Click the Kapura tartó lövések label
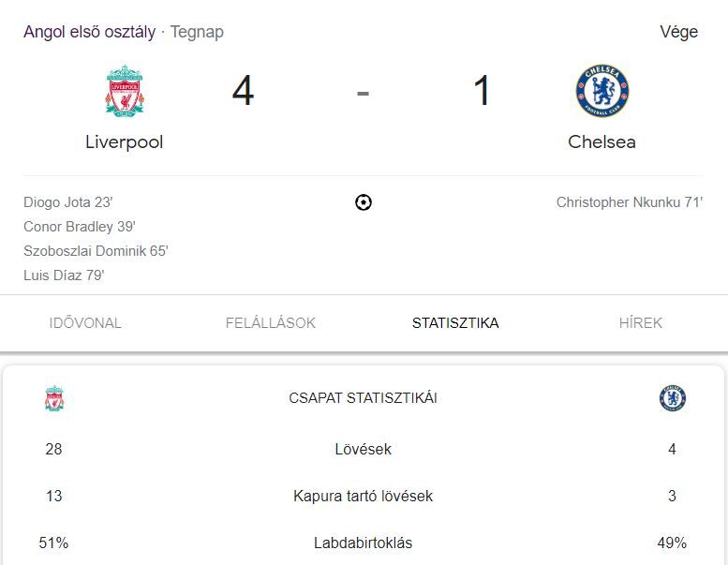The width and height of the screenshot is (728, 565). pos(364,497)
